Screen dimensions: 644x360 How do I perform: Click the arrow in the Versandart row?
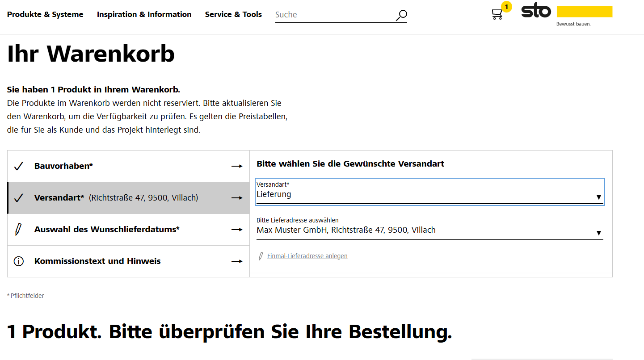coord(237,198)
